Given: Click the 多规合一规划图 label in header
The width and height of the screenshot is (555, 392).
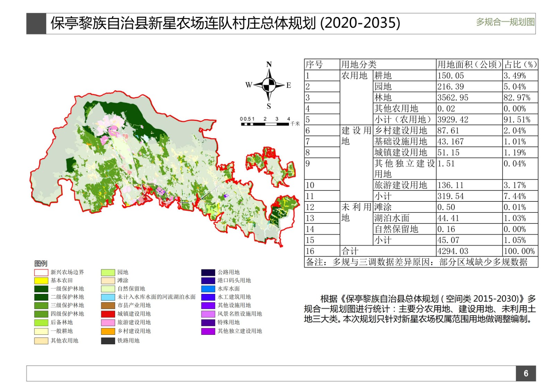Looking at the screenshot, I should point(505,22).
